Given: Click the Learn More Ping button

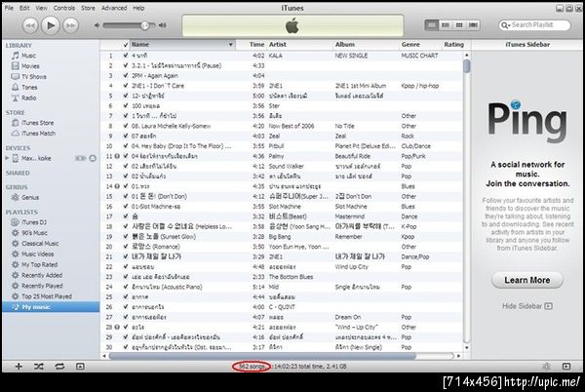Looking at the screenshot, I should click(x=527, y=280).
